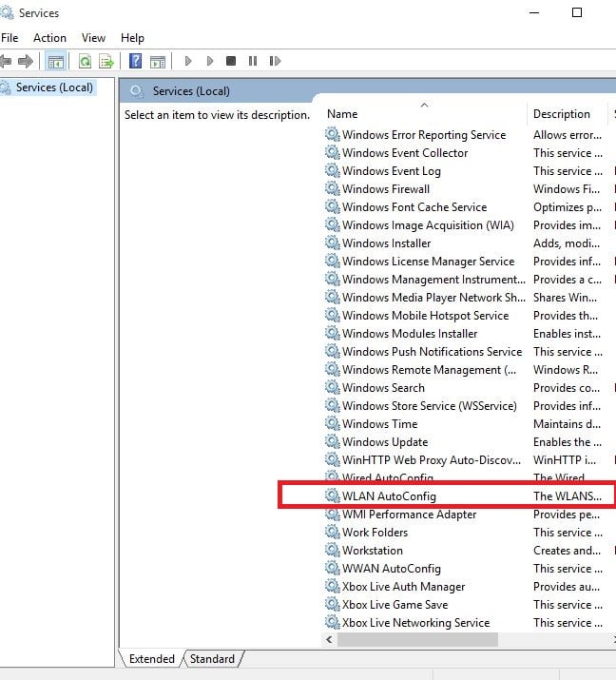616x680 pixels.
Task: Select Windows Store Service (WSService)
Action: coord(430,406)
